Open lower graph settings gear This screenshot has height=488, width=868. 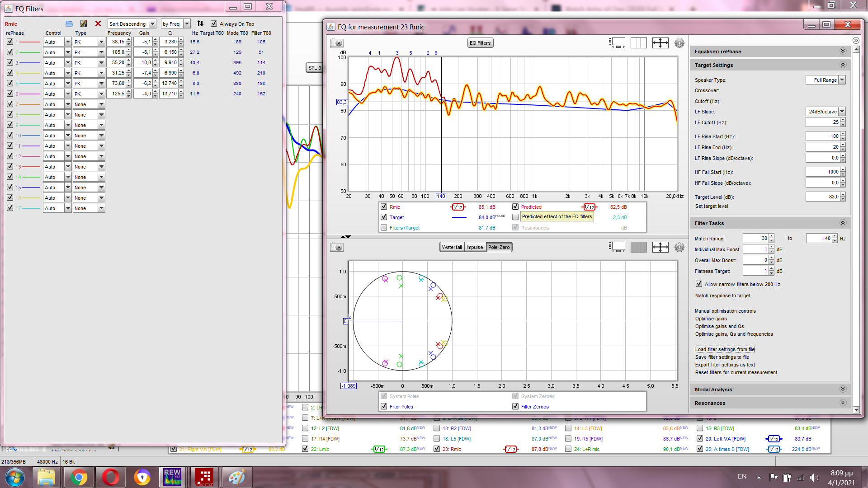click(x=679, y=247)
